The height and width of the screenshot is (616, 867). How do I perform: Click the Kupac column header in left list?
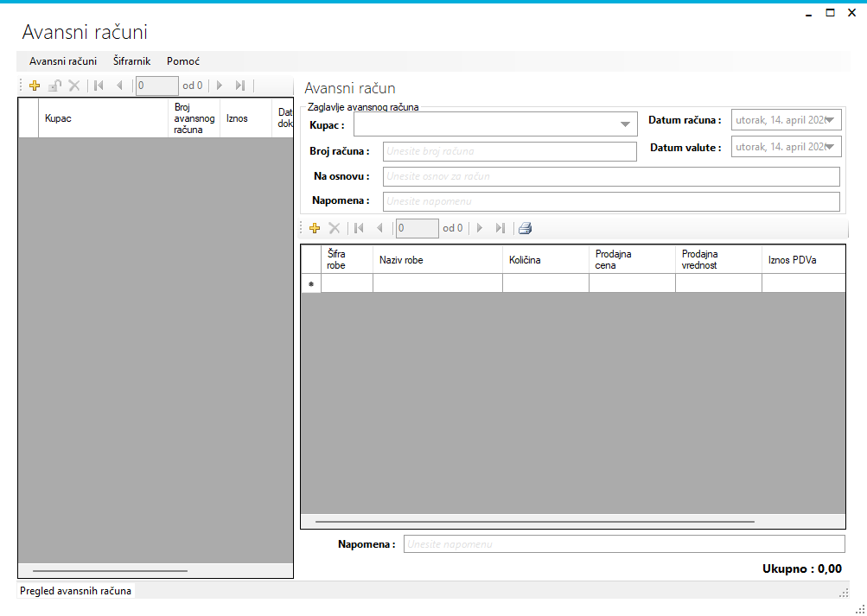[100, 118]
